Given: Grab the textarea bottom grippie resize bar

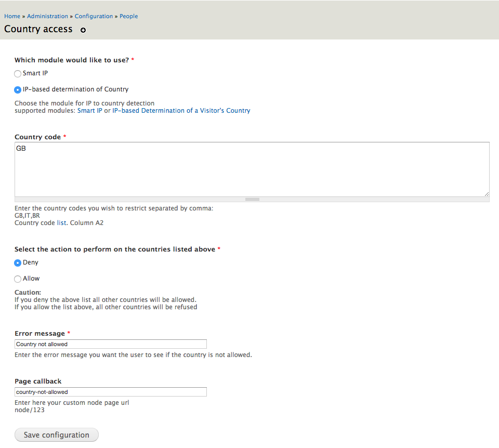Looking at the screenshot, I should (252, 200).
